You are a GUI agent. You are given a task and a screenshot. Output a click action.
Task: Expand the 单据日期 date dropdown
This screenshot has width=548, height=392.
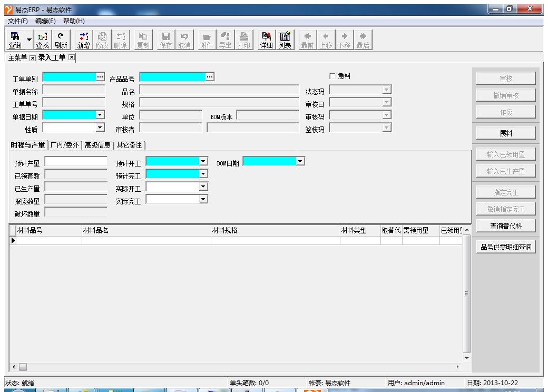[100, 115]
